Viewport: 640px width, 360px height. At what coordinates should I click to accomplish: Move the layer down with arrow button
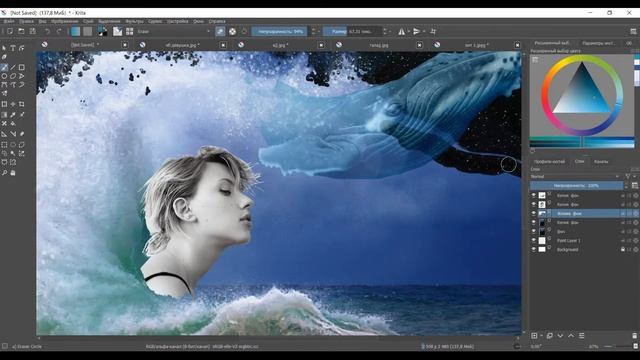coord(560,336)
